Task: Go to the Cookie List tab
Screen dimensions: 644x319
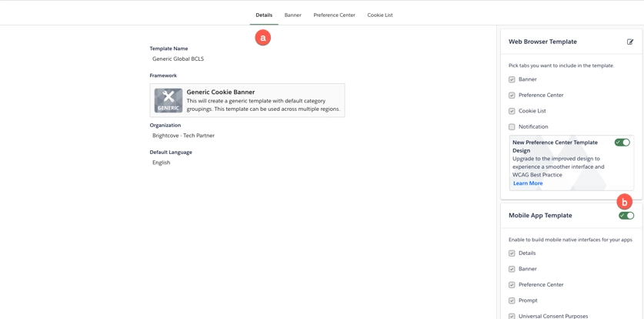Action: (380, 15)
